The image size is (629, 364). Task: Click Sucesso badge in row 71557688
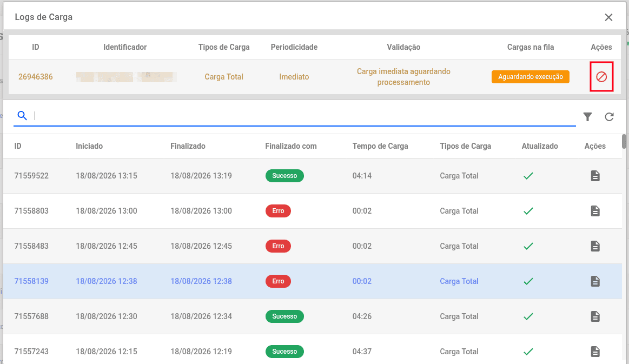coord(284,316)
